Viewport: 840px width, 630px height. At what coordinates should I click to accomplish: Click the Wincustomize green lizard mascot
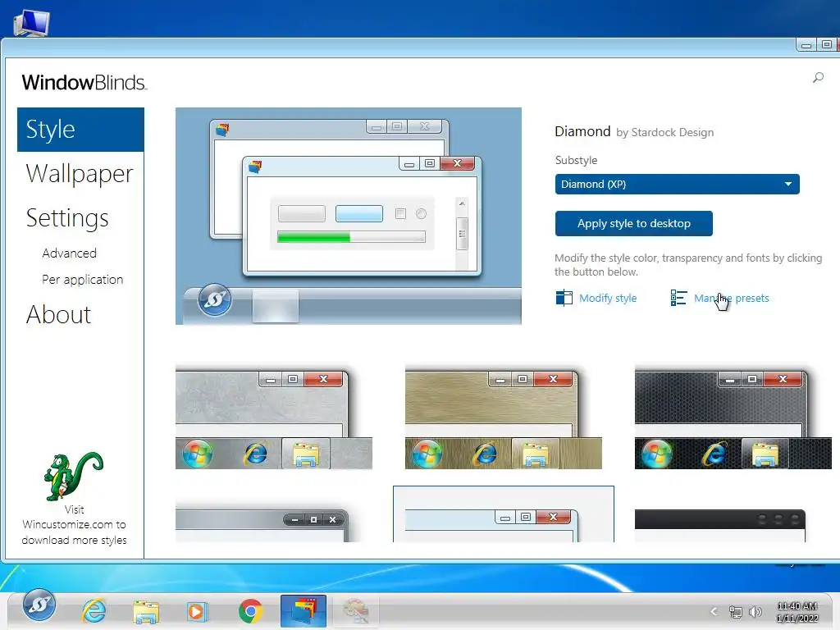pyautogui.click(x=73, y=476)
